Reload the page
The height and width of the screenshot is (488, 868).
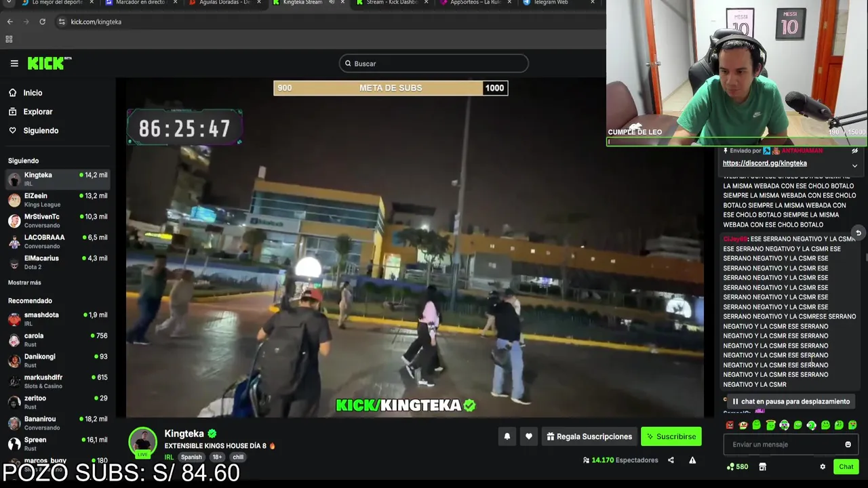tap(42, 22)
